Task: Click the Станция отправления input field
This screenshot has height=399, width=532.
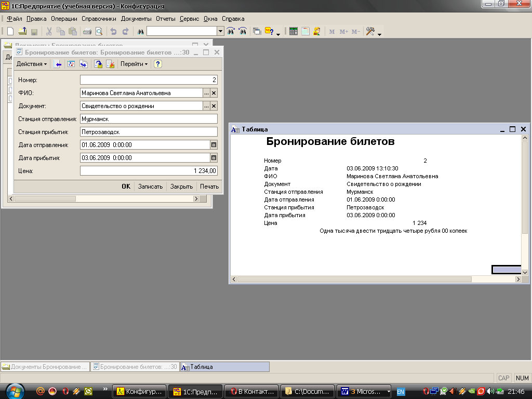Action: (x=149, y=119)
